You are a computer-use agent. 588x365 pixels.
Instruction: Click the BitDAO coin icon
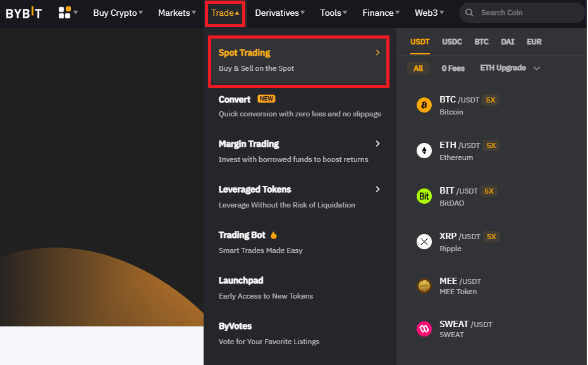pyautogui.click(x=424, y=196)
